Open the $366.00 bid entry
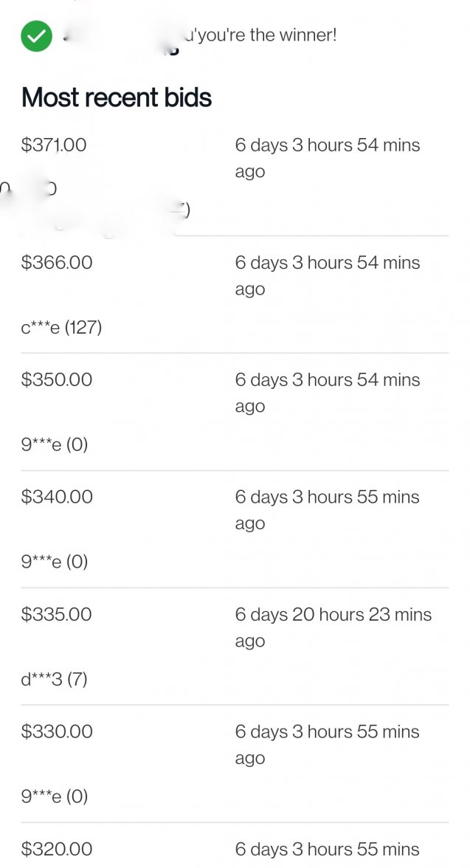This screenshot has width=470, height=868. pos(57,263)
